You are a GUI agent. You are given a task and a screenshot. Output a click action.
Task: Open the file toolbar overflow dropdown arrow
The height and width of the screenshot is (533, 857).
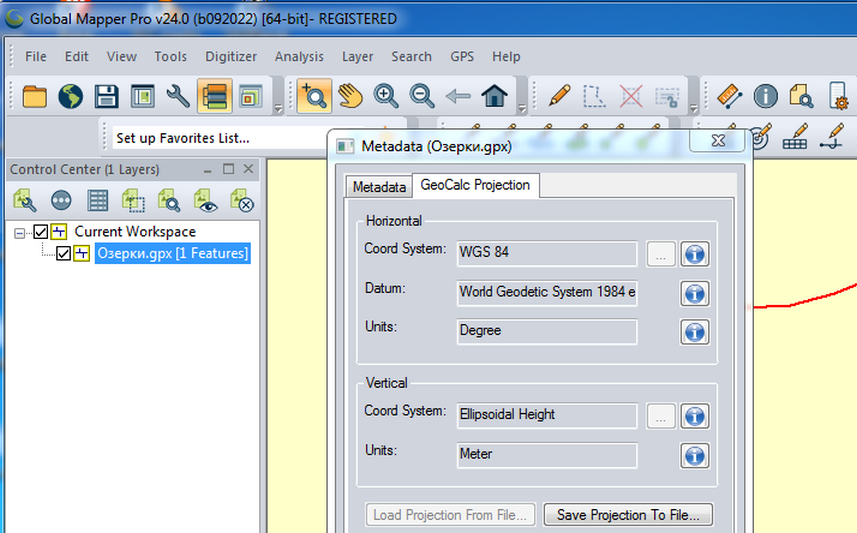coord(278,108)
